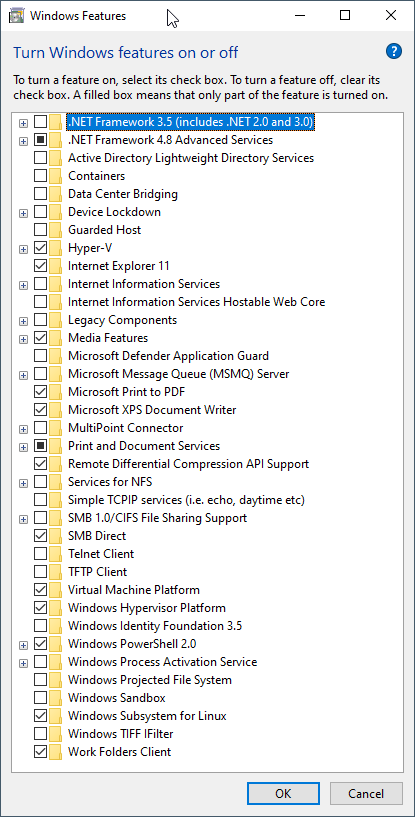Expand the Windows PowerShell 2.0 node
The width and height of the screenshot is (415, 817).
23,645
